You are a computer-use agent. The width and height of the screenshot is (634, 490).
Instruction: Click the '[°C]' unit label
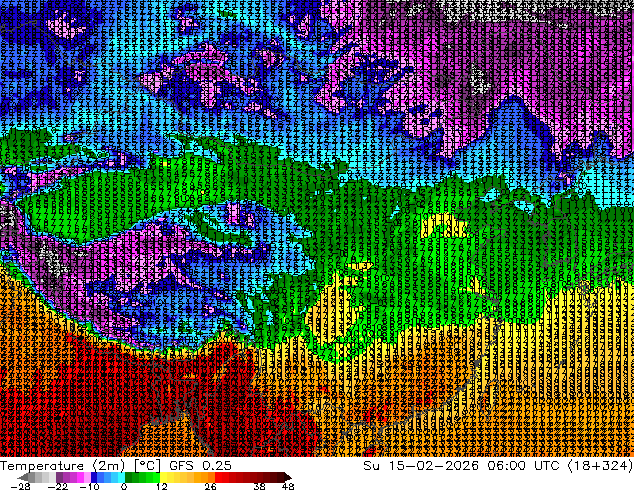(x=147, y=466)
